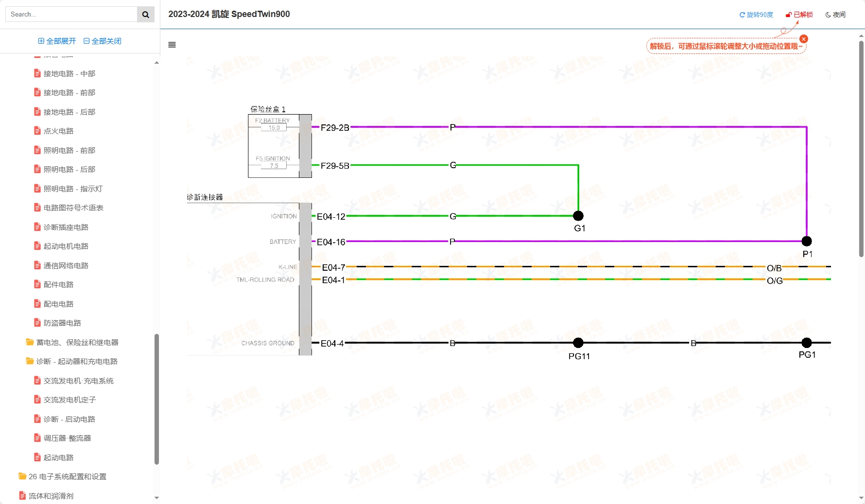Focus the Search input field

(71, 15)
